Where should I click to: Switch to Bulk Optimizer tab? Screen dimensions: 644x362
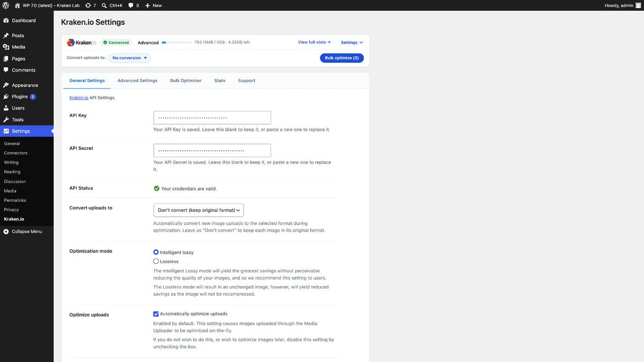tap(186, 80)
